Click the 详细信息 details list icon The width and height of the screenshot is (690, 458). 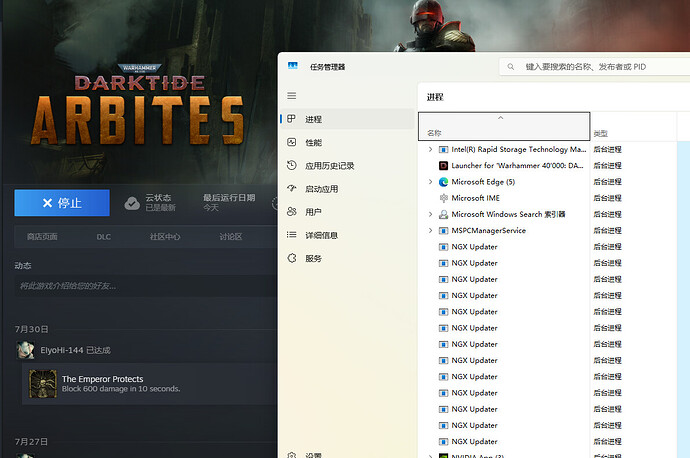pyautogui.click(x=291, y=235)
